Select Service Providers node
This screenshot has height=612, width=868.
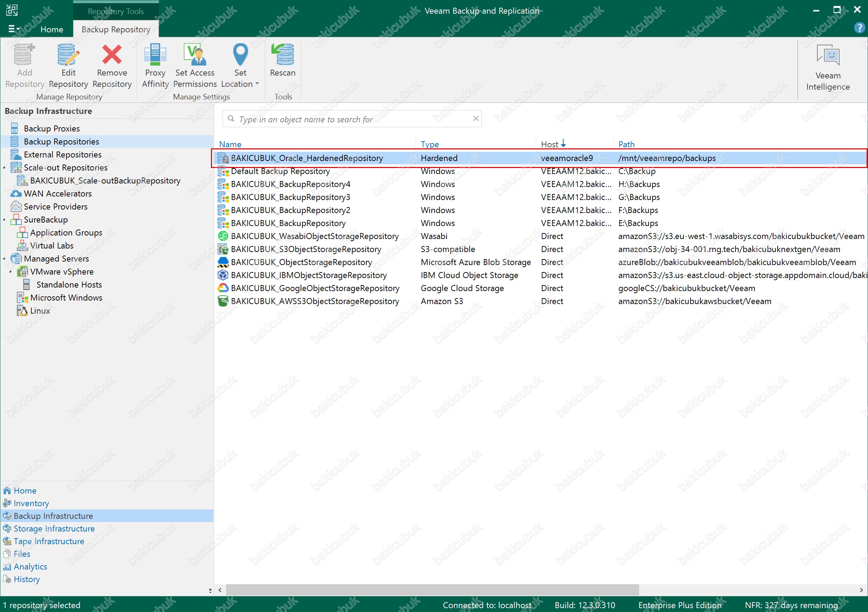55,206
